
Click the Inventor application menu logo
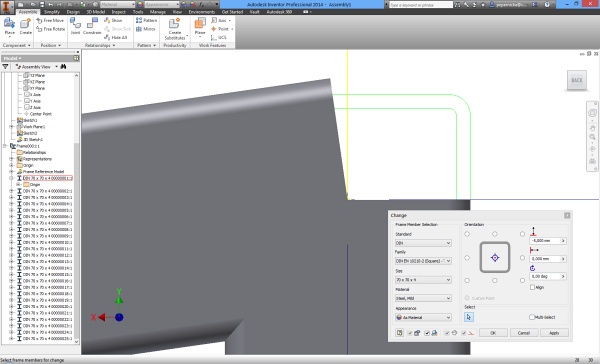pyautogui.click(x=7, y=6)
